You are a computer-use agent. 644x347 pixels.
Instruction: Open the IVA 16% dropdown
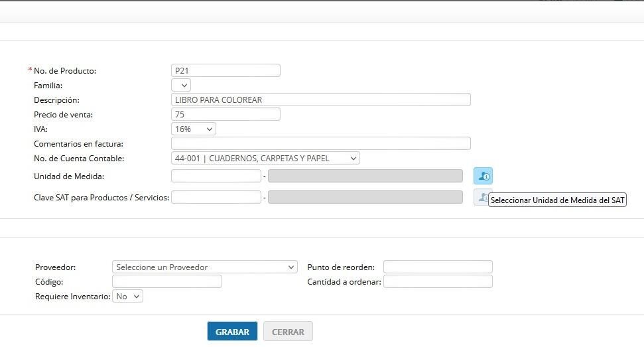194,129
